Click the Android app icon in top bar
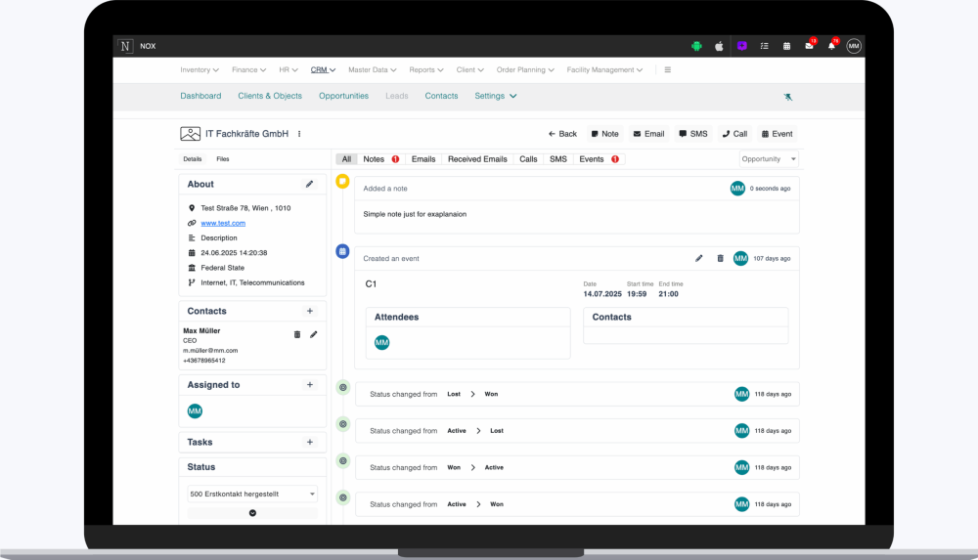Viewport: 978px width, 560px height. click(x=696, y=46)
